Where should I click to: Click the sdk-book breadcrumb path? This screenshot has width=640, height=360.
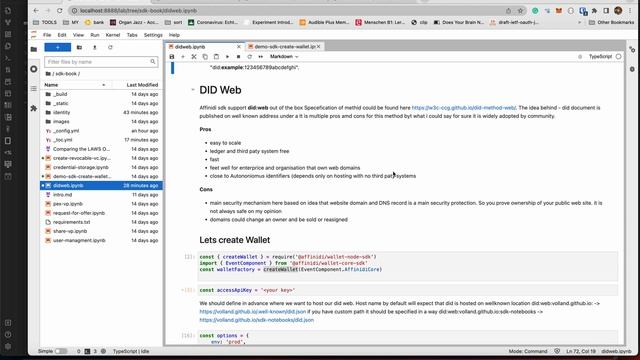66,74
